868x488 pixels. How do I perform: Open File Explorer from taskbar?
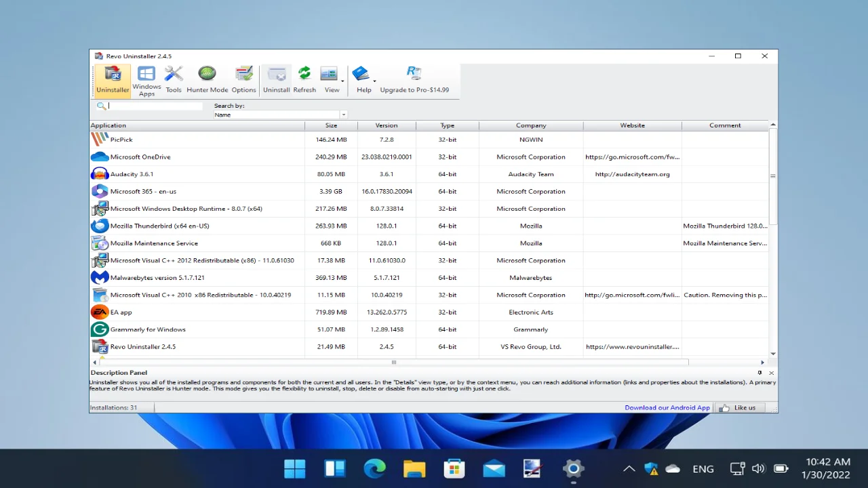click(x=414, y=468)
